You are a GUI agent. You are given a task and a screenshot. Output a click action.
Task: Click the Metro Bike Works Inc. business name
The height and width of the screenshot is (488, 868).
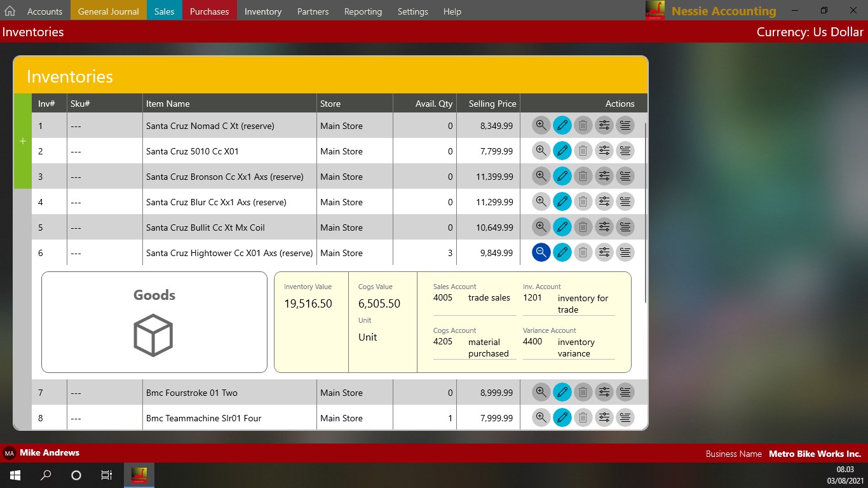click(x=815, y=454)
